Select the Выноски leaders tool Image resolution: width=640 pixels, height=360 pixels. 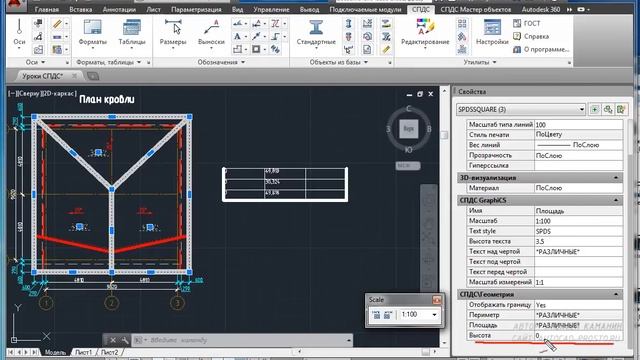[211, 33]
